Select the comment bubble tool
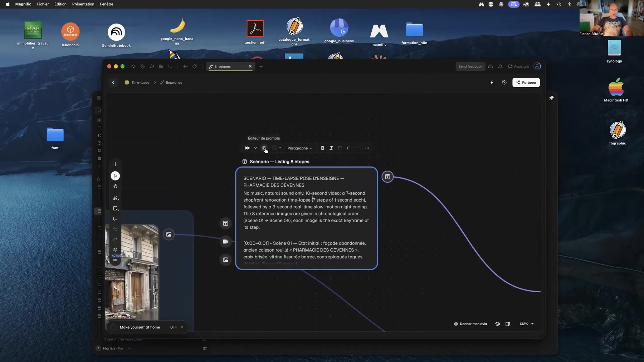644x362 pixels. (x=115, y=219)
